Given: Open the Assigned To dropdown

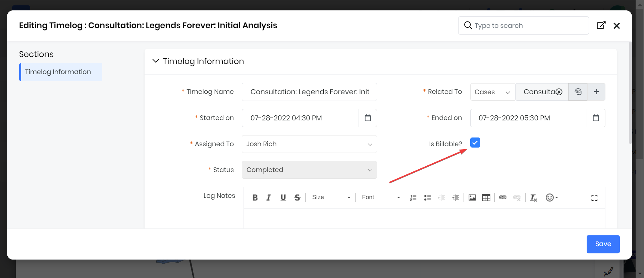Looking at the screenshot, I should click(309, 144).
